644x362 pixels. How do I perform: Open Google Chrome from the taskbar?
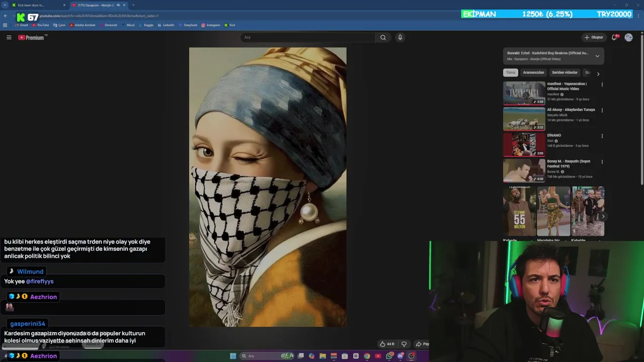click(367, 356)
